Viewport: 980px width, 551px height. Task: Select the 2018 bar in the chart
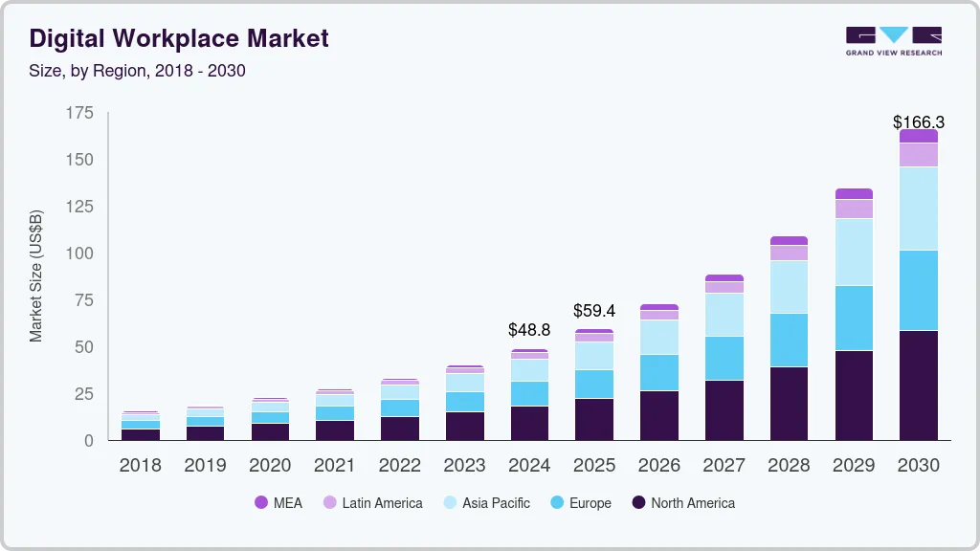[141, 428]
